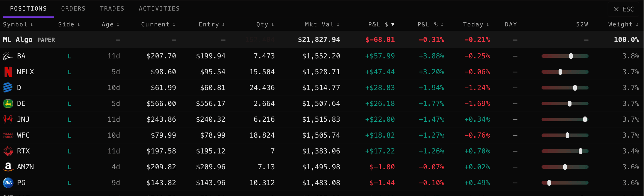Click DE entry price $556.17

pyautogui.click(x=211, y=104)
